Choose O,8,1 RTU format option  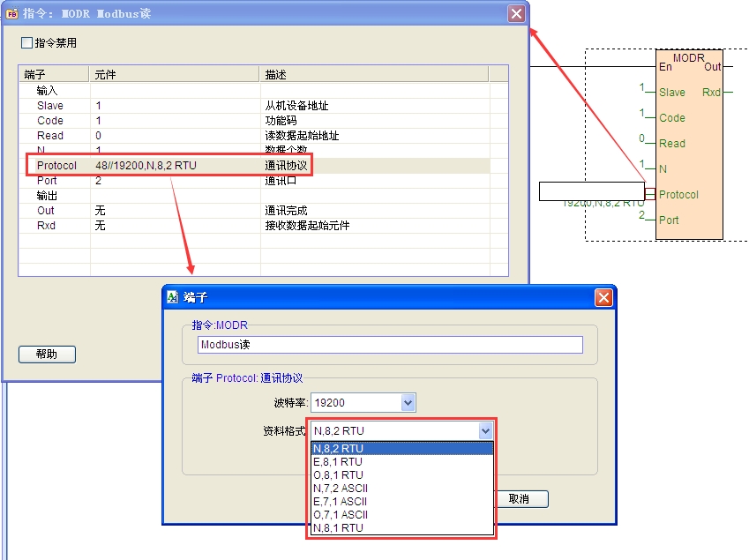(401, 475)
